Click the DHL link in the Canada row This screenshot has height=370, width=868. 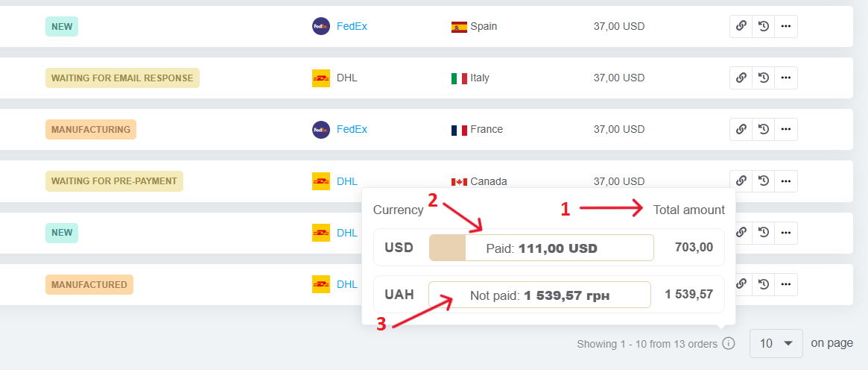click(x=347, y=181)
